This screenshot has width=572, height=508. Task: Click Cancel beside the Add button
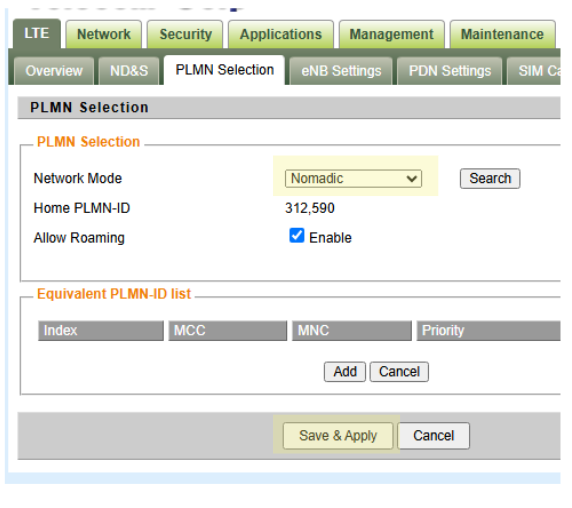click(x=399, y=372)
